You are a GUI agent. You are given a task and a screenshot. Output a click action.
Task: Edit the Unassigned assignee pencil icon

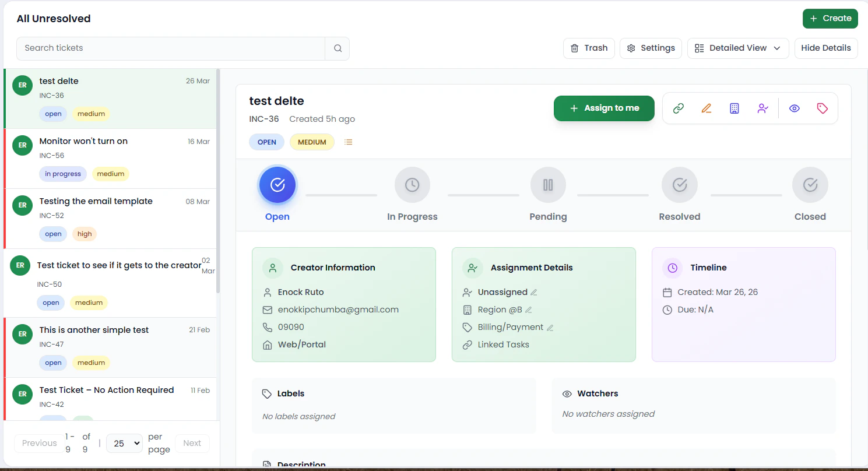tap(534, 293)
